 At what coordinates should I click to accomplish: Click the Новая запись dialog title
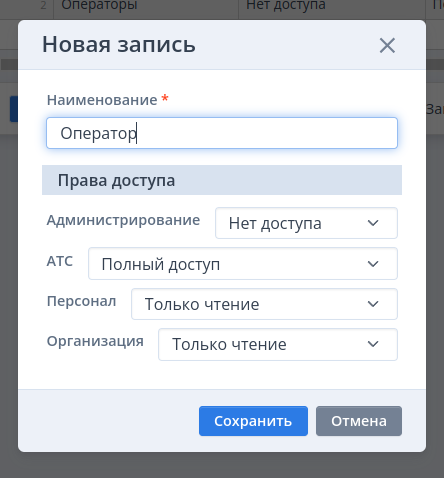[119, 44]
